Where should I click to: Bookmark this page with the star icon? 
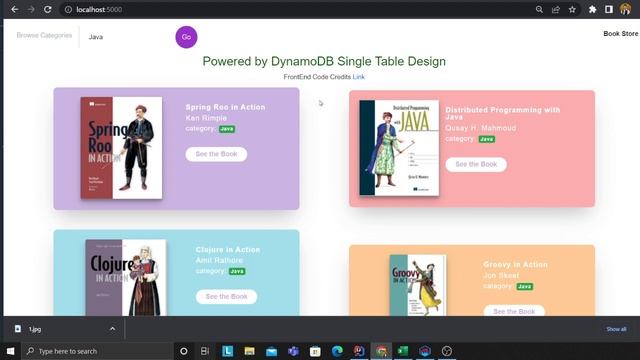point(572,9)
